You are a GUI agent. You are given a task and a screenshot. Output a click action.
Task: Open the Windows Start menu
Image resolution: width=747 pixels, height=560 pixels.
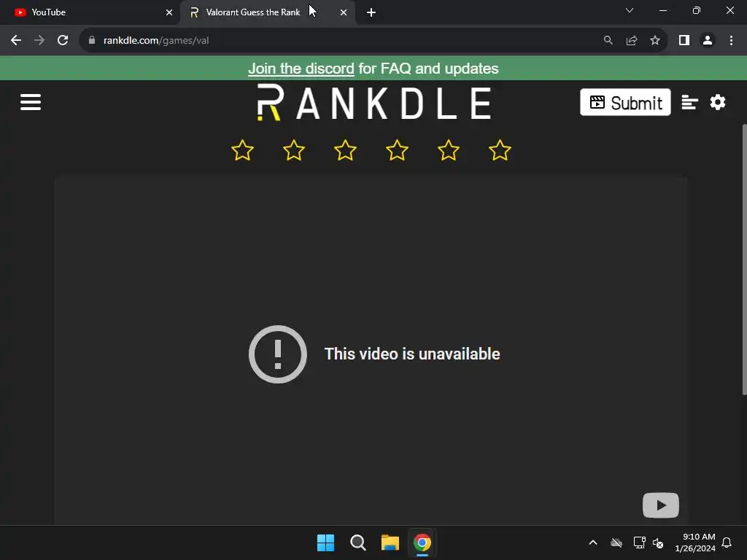[326, 542]
